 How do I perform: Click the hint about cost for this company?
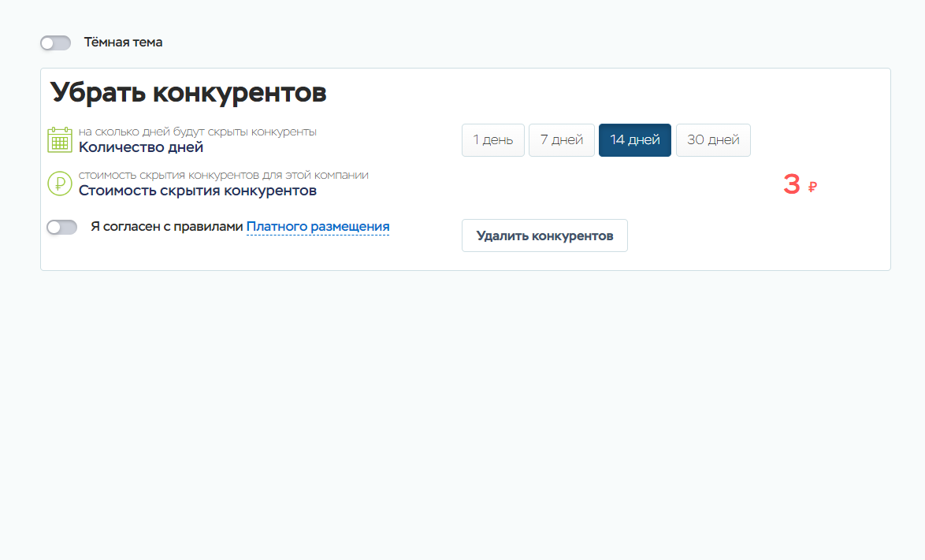(224, 175)
